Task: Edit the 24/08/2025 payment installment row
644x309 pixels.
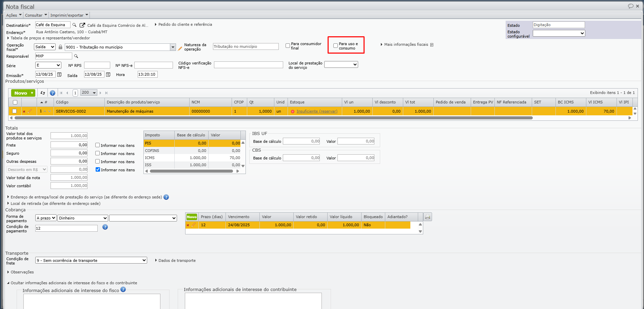Action: coord(193,225)
